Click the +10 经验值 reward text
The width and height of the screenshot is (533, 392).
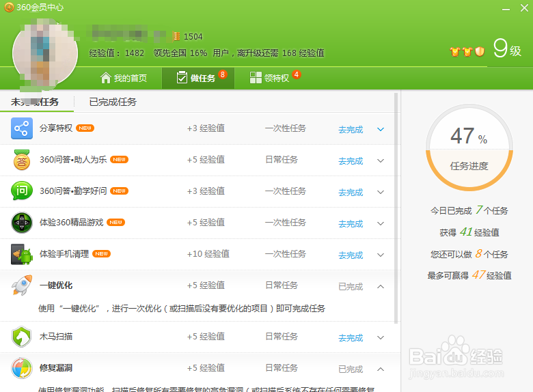tap(208, 254)
